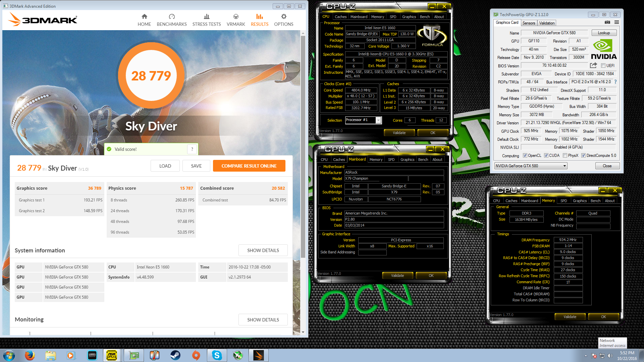644x362 pixels.
Task: Click the NVIDIA logo in GPU-Z
Action: point(603,50)
